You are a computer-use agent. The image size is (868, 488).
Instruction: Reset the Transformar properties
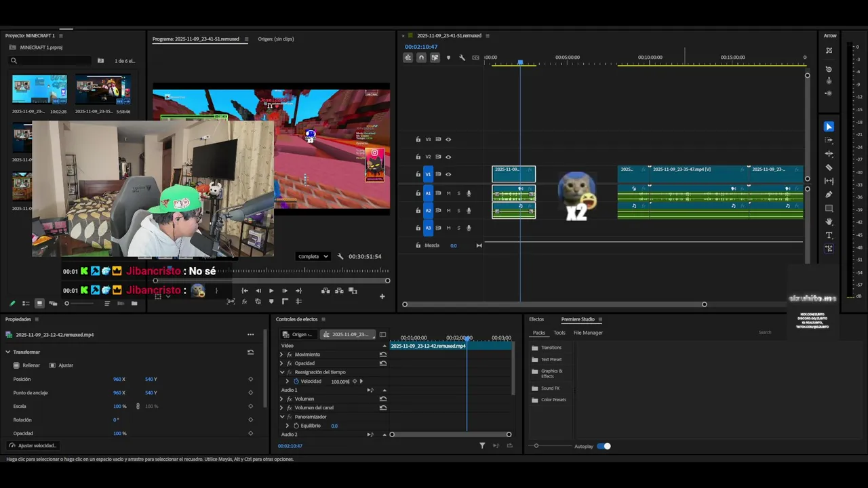[250, 352]
